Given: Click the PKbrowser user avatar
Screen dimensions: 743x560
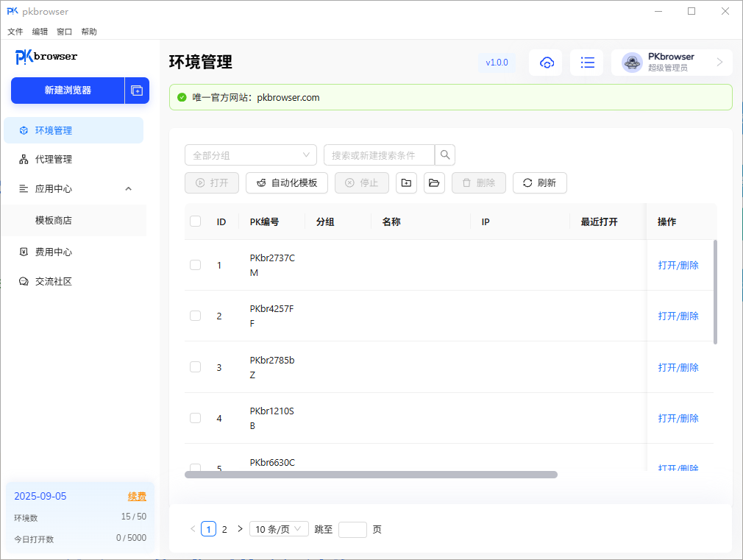Looking at the screenshot, I should [632, 63].
